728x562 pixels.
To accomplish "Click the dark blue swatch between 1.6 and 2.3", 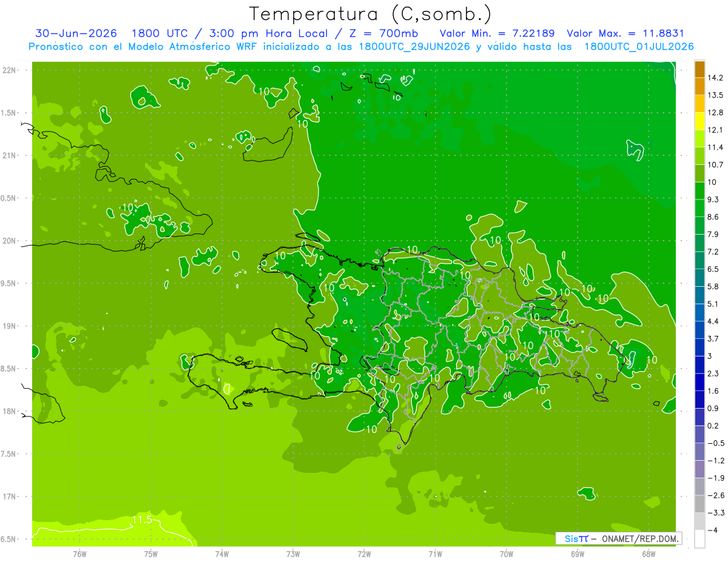I will pyautogui.click(x=699, y=382).
